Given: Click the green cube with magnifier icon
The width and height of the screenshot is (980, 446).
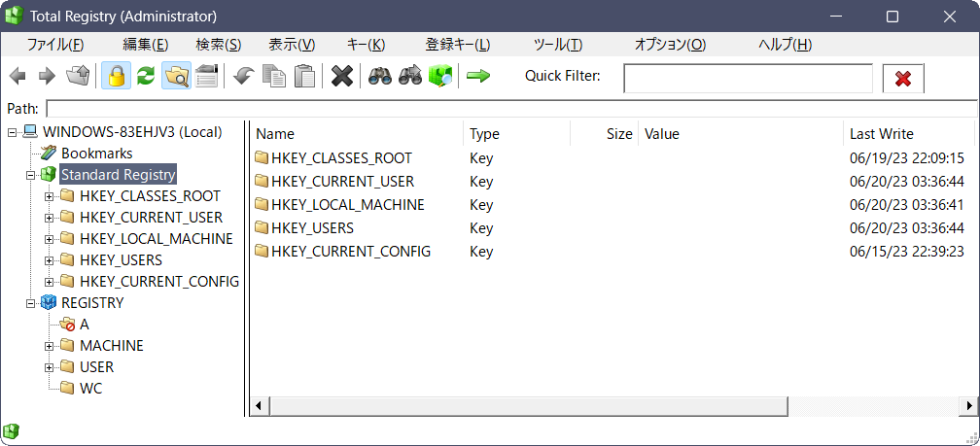Looking at the screenshot, I should pyautogui.click(x=440, y=76).
